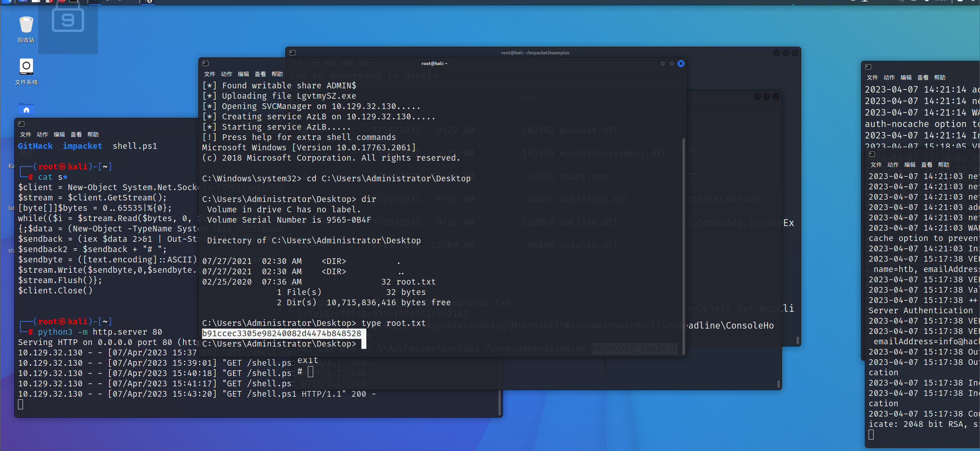Screen dimensions: 980x451
Task: Click terminal icon of bottom-left http.server terminal
Action: point(21,124)
